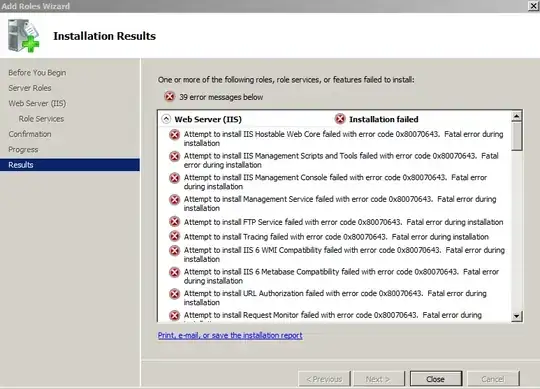
Task: Click the results list scrollbar thumb
Action: (x=516, y=136)
